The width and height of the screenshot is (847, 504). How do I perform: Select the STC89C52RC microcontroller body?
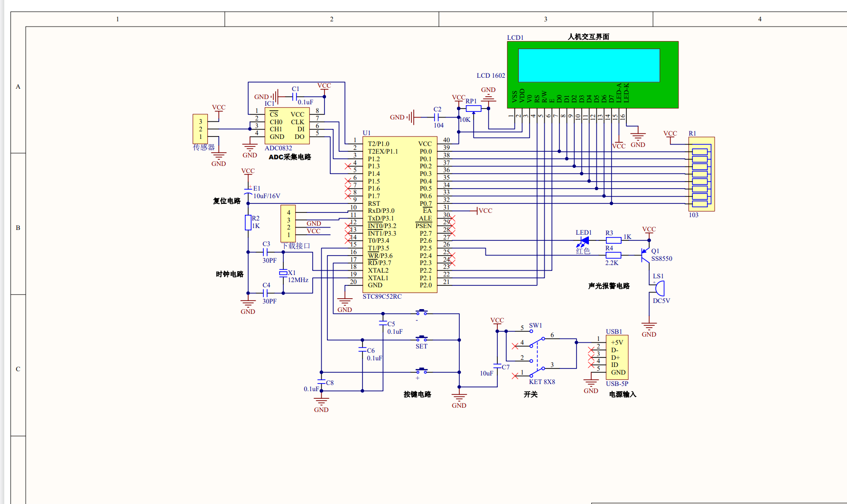point(400,215)
